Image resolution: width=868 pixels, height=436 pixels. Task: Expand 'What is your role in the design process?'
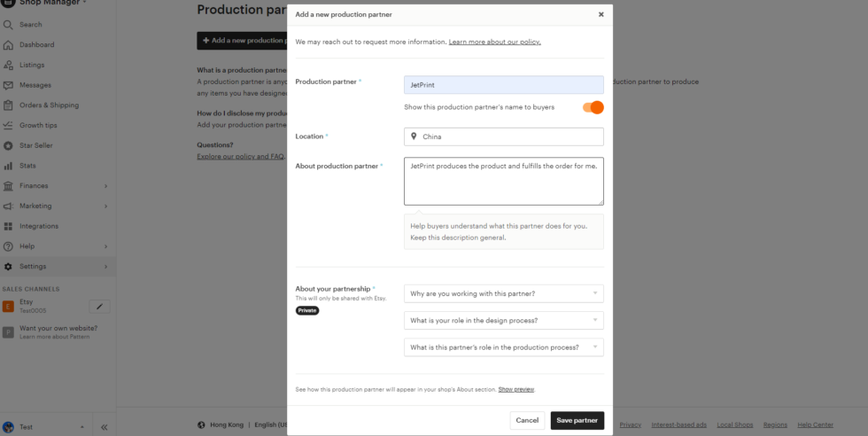point(503,320)
